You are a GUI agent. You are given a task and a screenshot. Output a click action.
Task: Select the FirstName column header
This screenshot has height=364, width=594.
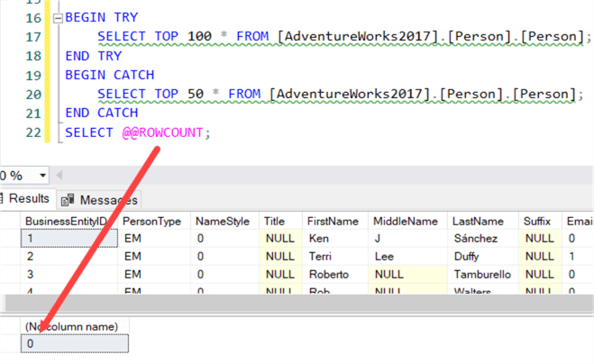335,222
